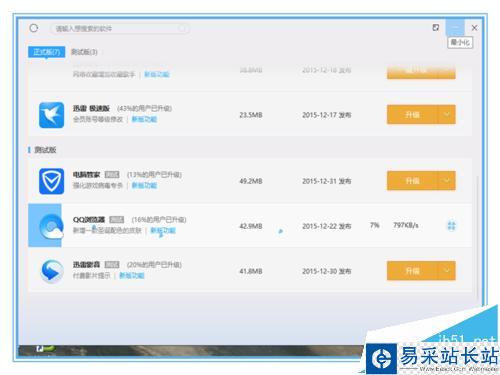Click the 2015-12-31 发布 date

(x=326, y=181)
